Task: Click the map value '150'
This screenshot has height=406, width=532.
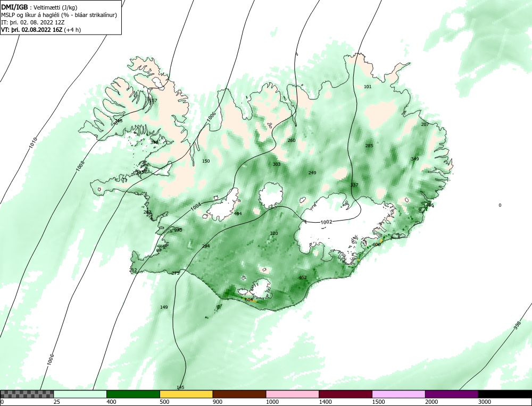Action: (x=206, y=161)
